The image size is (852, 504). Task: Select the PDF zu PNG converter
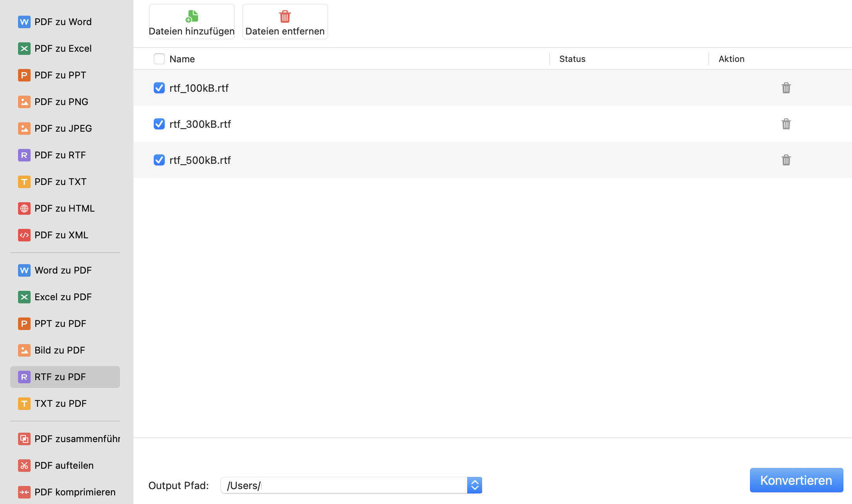[24, 102]
